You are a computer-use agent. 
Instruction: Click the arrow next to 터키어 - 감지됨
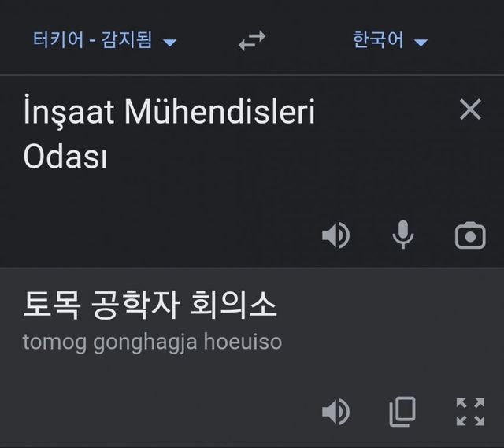point(169,42)
